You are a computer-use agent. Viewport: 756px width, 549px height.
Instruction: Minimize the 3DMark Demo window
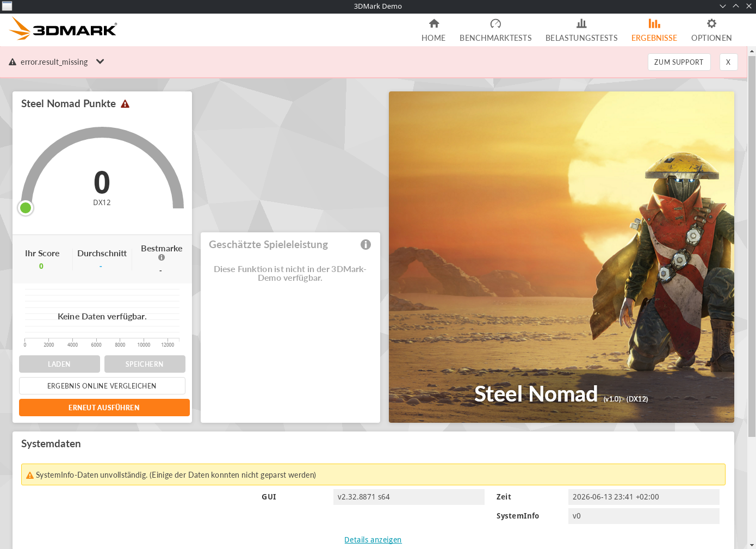pos(723,6)
